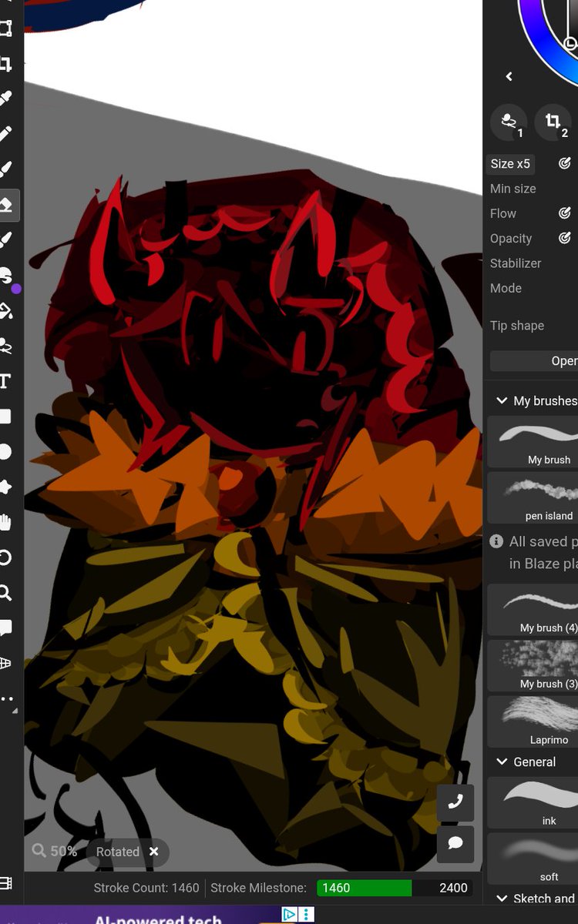The image size is (578, 924).
Task: Select the Smudge tool with purple dot
Action: point(6,276)
